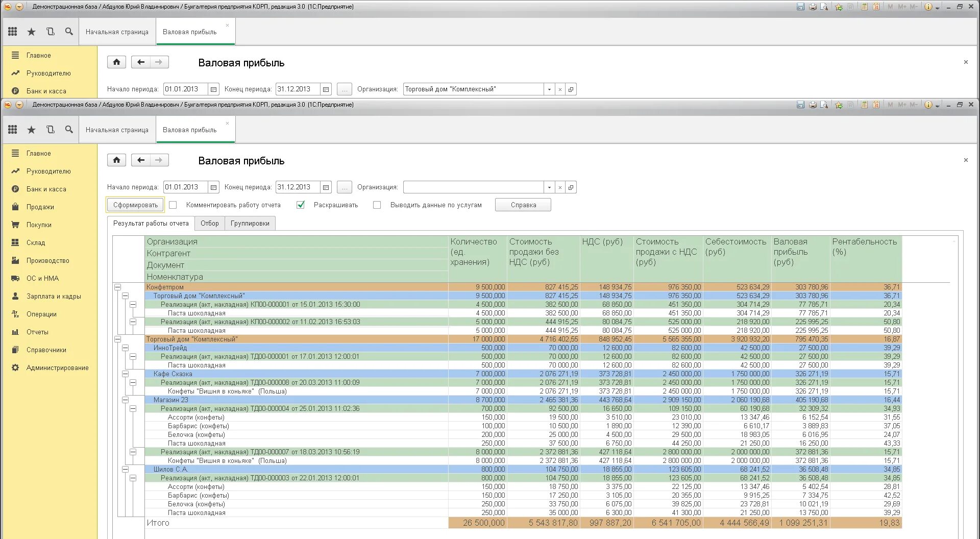
Task: Click the info icon in front window titlebar
Action: [928, 105]
